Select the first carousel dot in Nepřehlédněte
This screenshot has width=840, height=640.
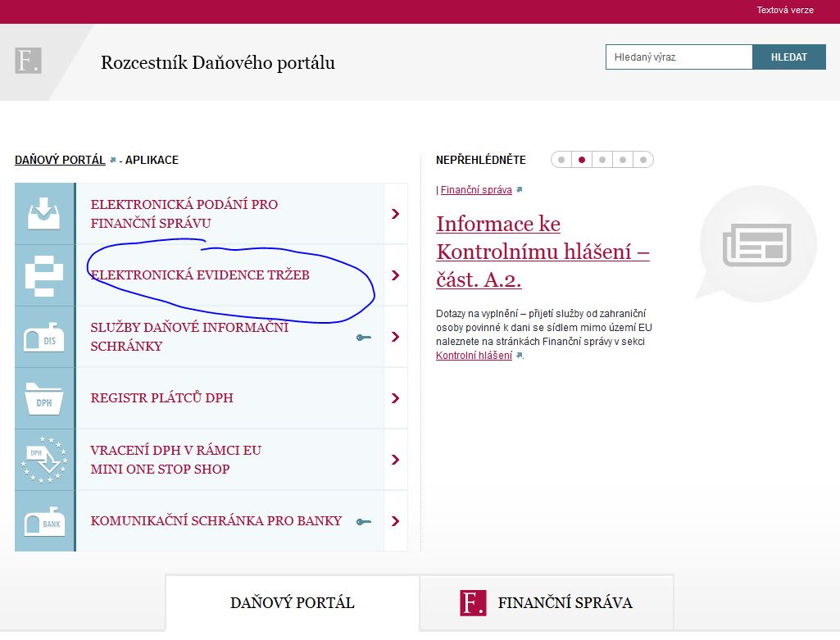coord(561,160)
